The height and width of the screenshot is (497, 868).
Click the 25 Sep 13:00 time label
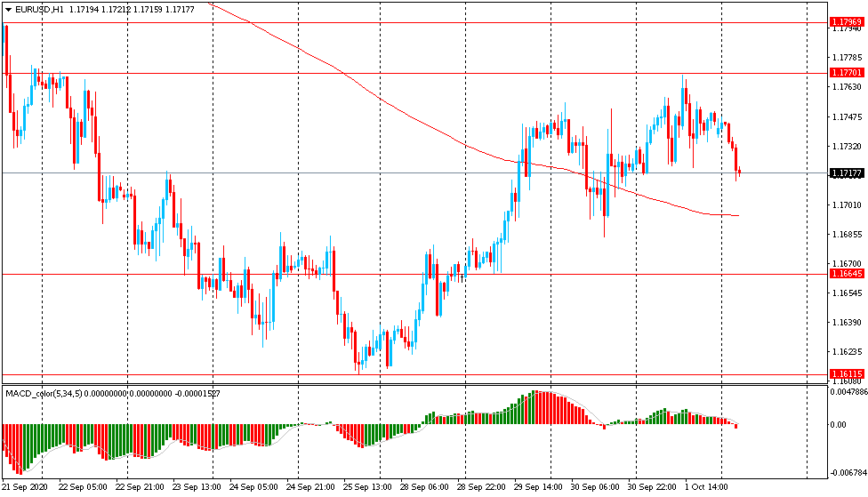pos(367,487)
